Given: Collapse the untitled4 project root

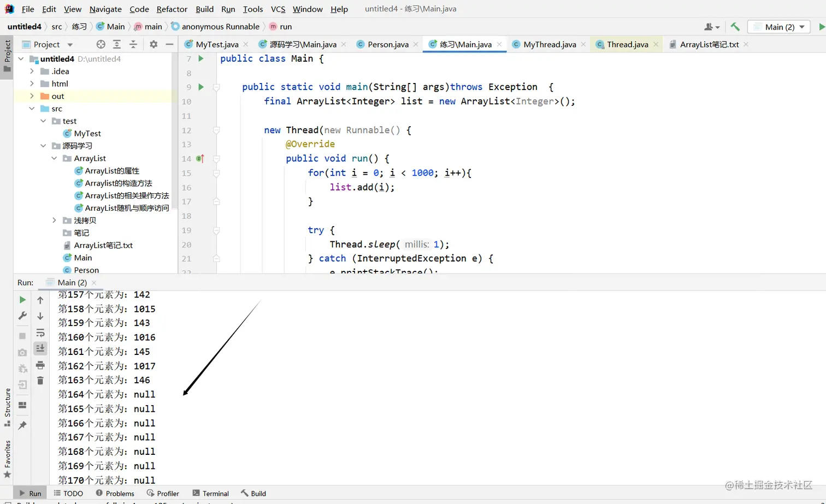Looking at the screenshot, I should coord(21,58).
